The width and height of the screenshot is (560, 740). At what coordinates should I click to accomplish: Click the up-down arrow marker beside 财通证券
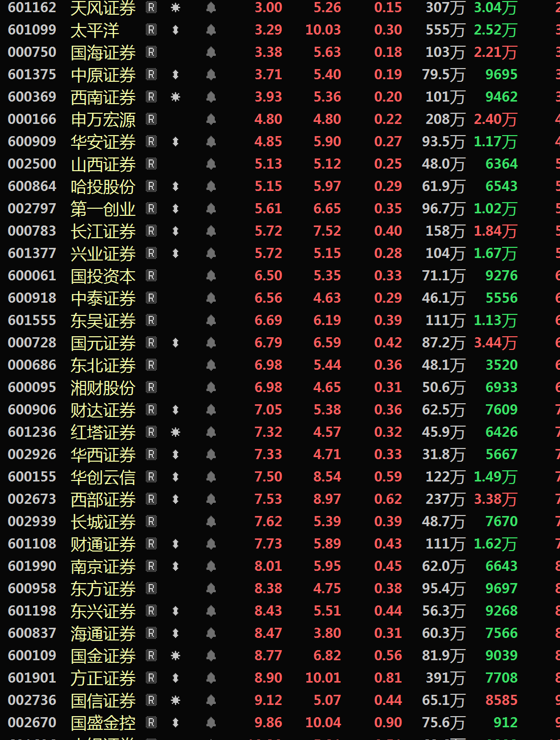176,544
